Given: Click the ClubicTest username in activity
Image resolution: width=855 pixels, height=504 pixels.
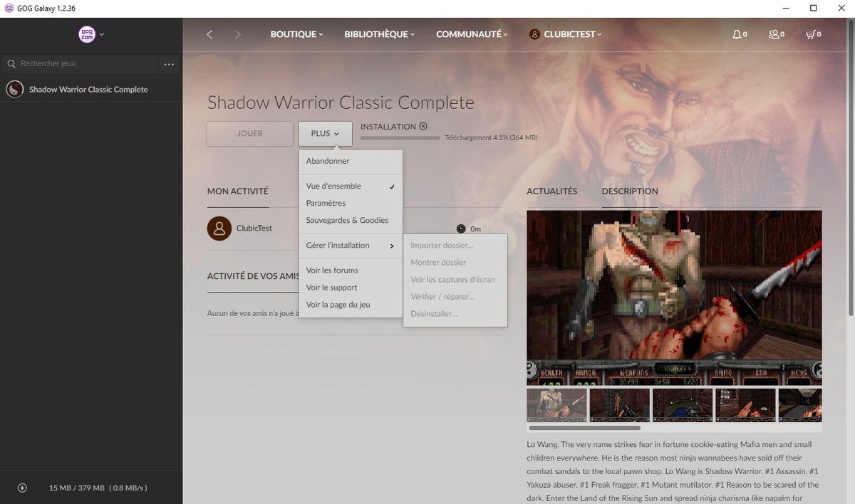Looking at the screenshot, I should 254,229.
